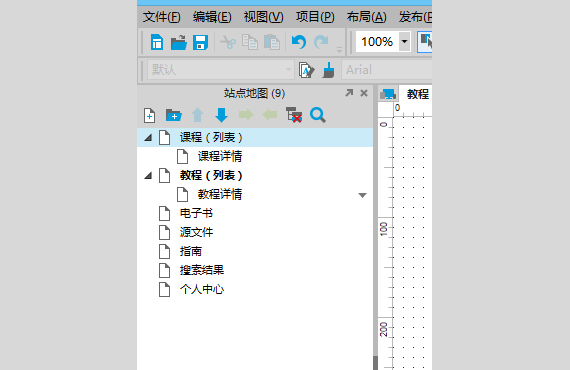Open the 文件(F) menu
This screenshot has width=570, height=370.
(161, 17)
